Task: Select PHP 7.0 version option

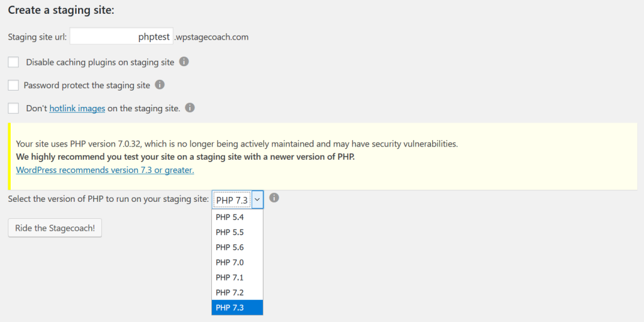Action: pyautogui.click(x=237, y=262)
